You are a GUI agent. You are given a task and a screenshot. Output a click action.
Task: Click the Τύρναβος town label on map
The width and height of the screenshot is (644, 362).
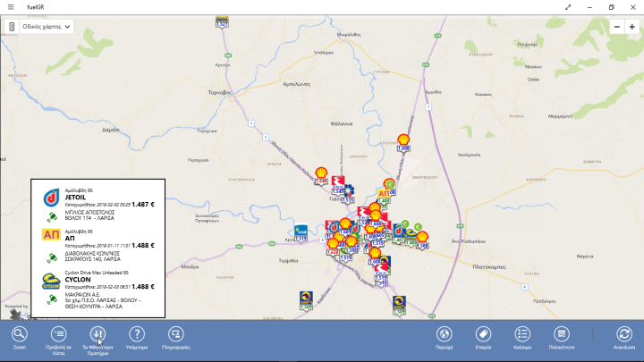pyautogui.click(x=220, y=93)
